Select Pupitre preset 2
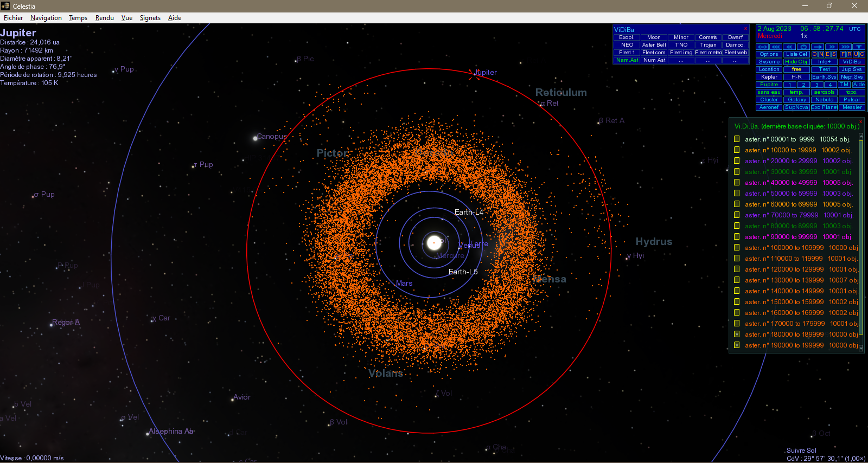Screen dimensions: 868x463 click(x=803, y=85)
